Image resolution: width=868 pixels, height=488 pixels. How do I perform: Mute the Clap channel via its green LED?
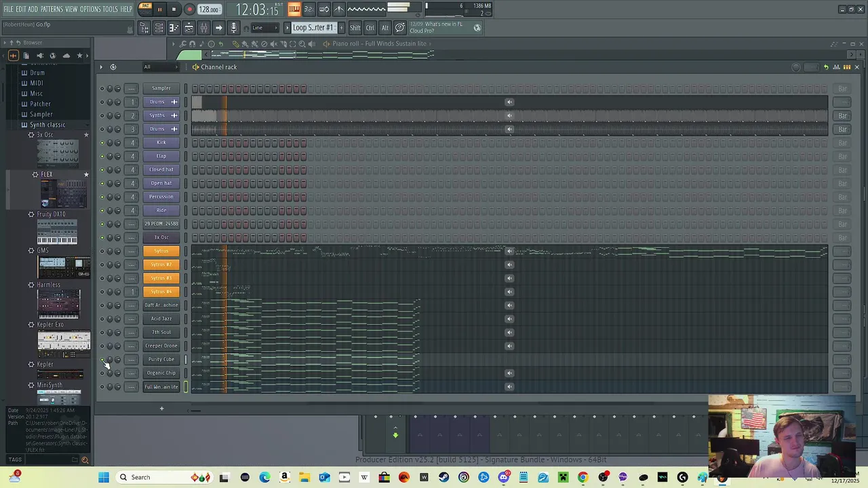(x=102, y=156)
